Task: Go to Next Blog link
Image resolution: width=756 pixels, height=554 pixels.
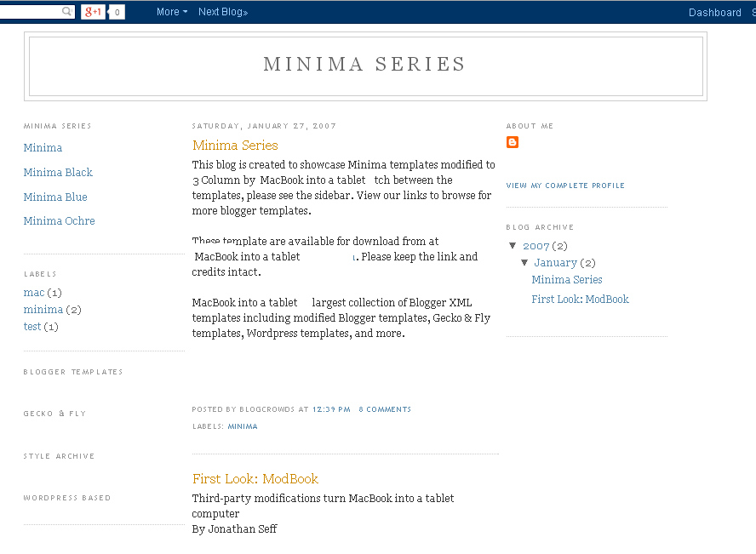Action: [x=223, y=12]
